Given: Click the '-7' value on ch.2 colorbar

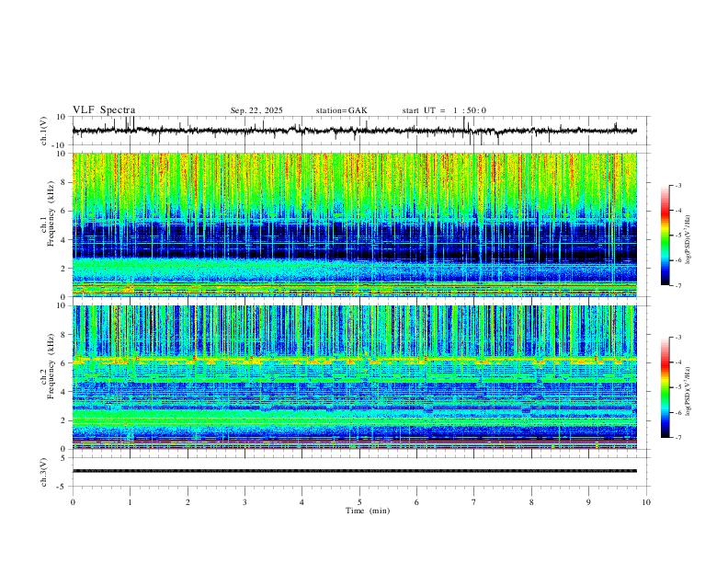Looking at the screenshot, I should click(x=677, y=438).
